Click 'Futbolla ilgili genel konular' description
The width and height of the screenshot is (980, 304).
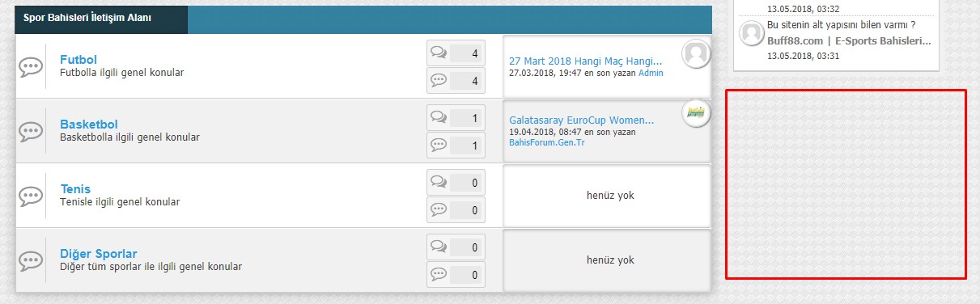[x=122, y=73]
